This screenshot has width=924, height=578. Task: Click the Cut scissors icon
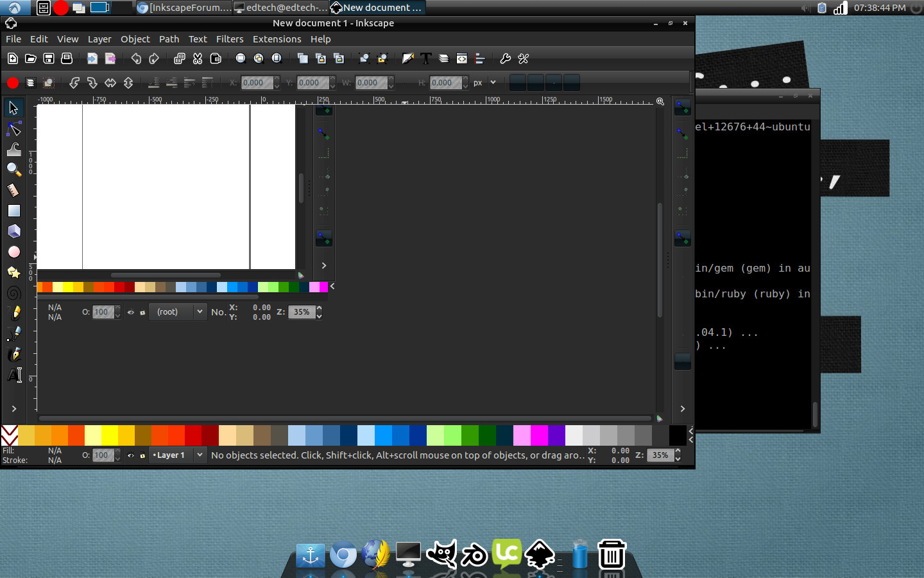[198, 58]
